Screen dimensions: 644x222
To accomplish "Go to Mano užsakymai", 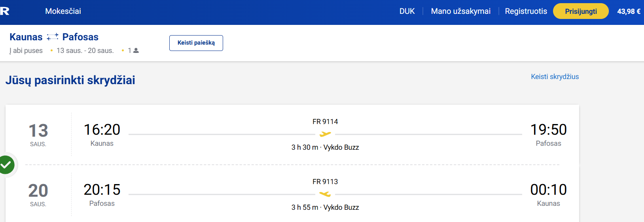I will (x=460, y=11).
